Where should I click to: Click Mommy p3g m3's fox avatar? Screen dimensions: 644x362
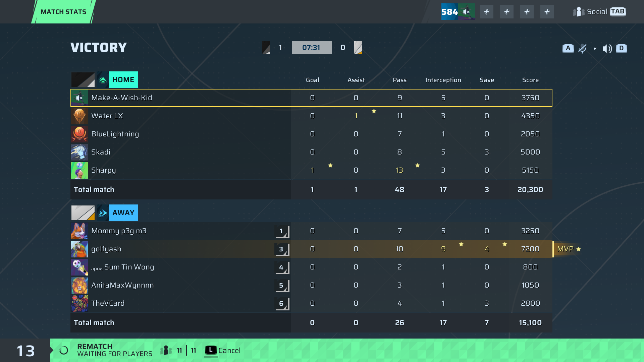[x=79, y=231]
